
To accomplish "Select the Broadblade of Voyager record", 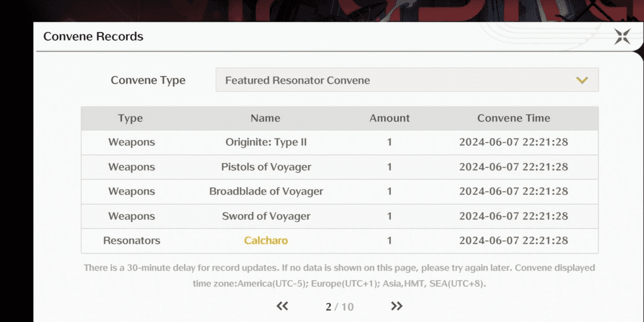I will [340, 192].
